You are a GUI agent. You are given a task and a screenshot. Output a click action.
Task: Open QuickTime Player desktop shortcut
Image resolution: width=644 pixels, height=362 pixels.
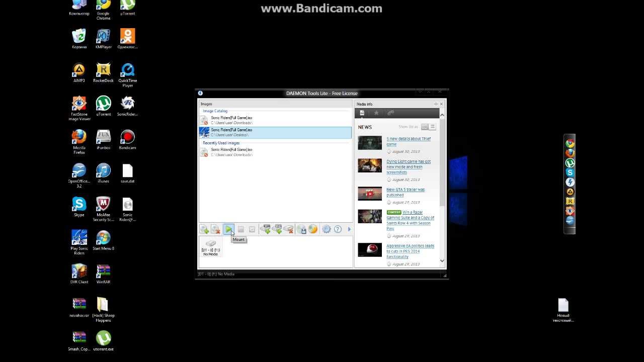click(127, 75)
